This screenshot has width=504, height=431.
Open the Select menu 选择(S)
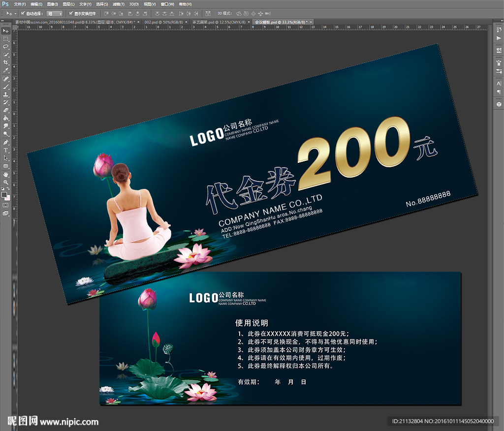[x=102, y=4]
